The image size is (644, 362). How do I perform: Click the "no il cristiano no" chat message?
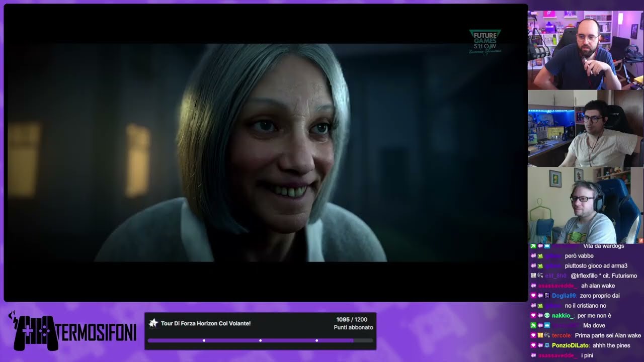(586, 306)
